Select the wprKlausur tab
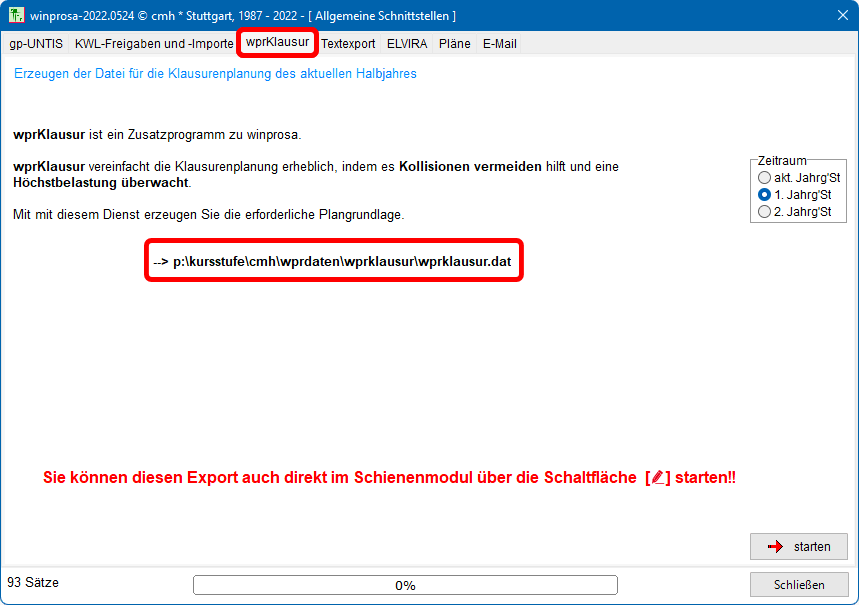This screenshot has height=605, width=859. click(x=277, y=42)
